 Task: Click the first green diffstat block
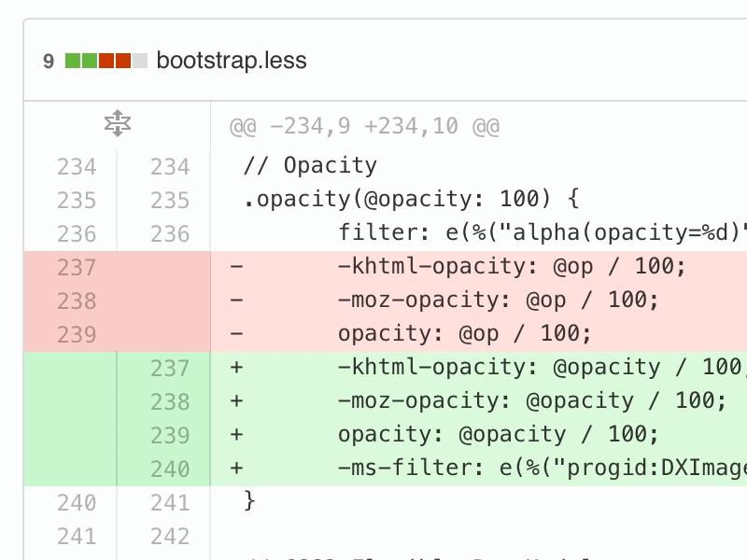(72, 62)
